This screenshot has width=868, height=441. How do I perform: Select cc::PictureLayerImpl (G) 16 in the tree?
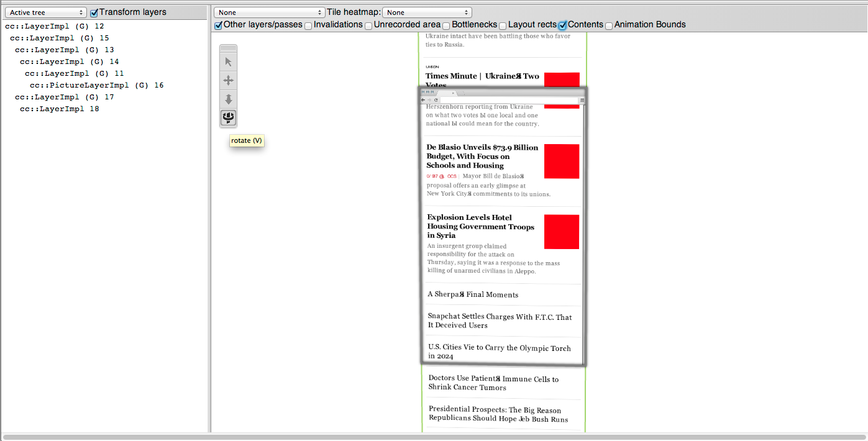96,85
